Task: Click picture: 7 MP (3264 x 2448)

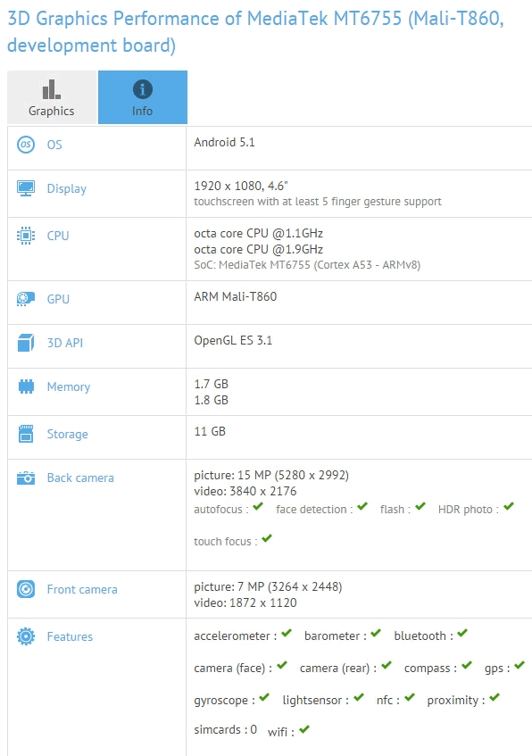Action: [x=268, y=586]
